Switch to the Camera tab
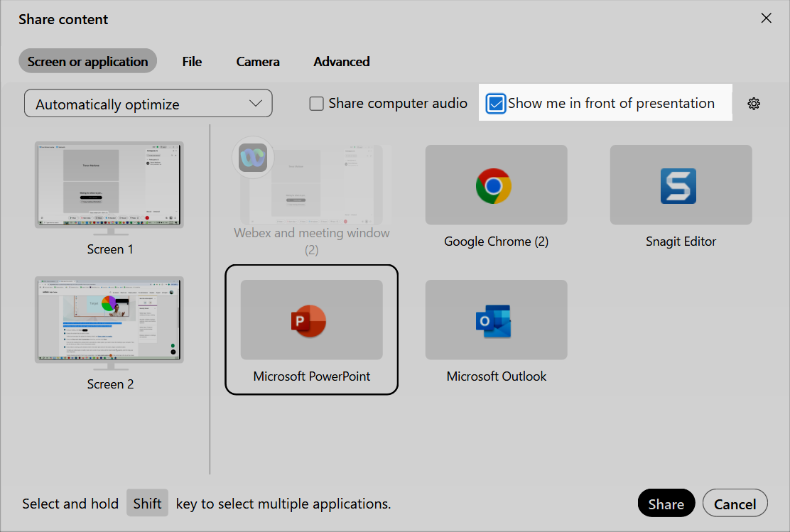790x532 pixels. coord(258,62)
